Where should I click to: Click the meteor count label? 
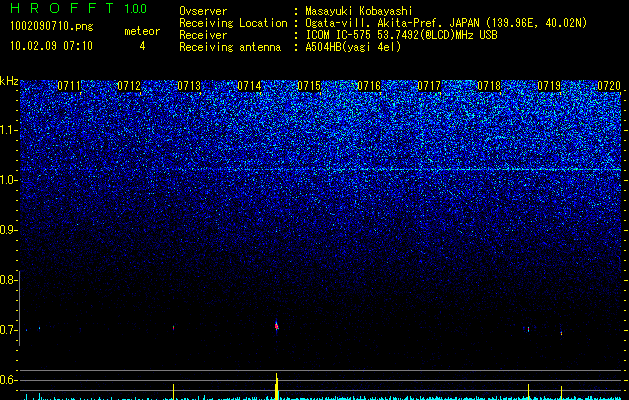point(142,31)
